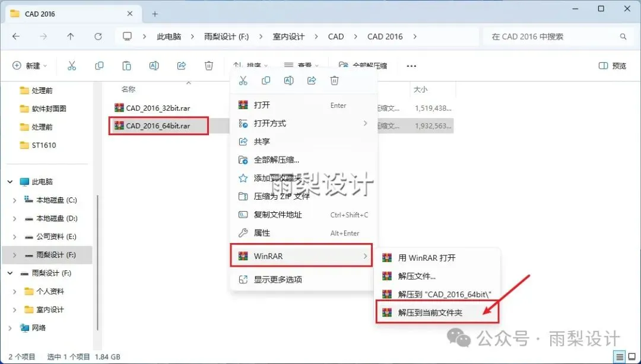Open the toolbar three-dot more options
This screenshot has width=641, height=364.
pyautogui.click(x=411, y=66)
